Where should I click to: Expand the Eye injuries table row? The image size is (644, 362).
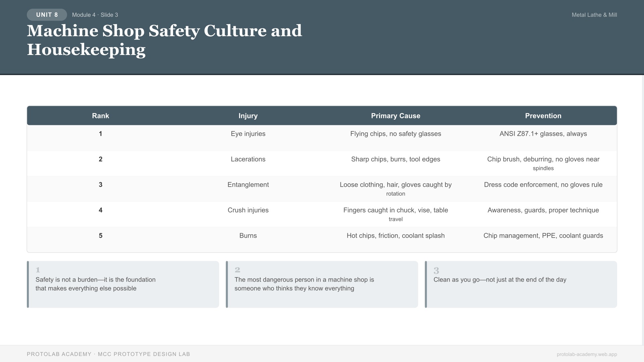(248, 133)
